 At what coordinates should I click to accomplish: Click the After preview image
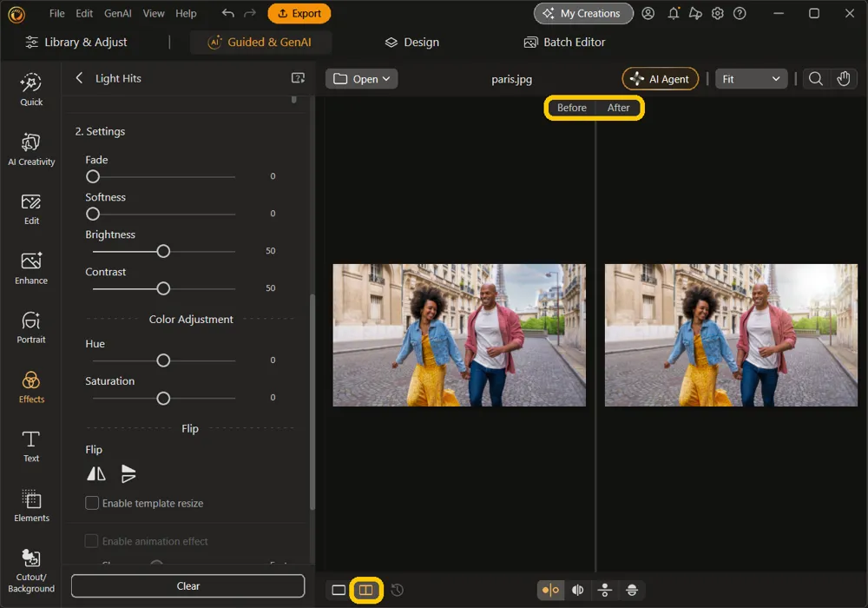point(731,335)
